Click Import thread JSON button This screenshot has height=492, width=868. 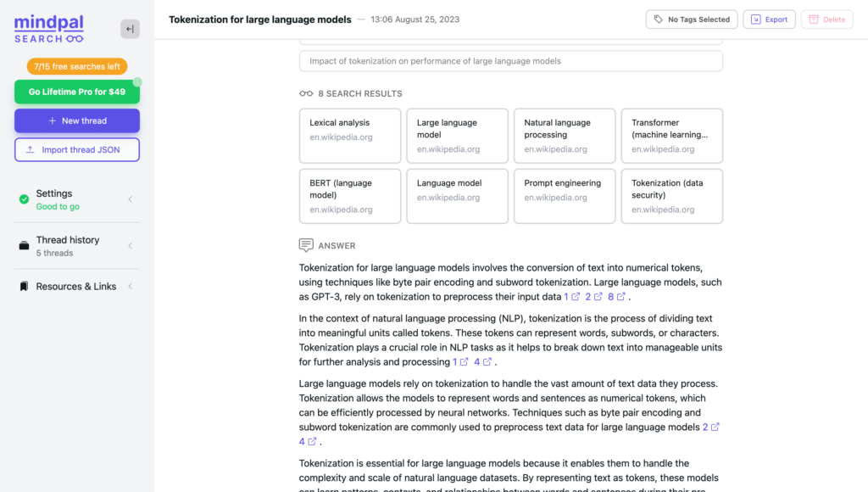pos(77,150)
